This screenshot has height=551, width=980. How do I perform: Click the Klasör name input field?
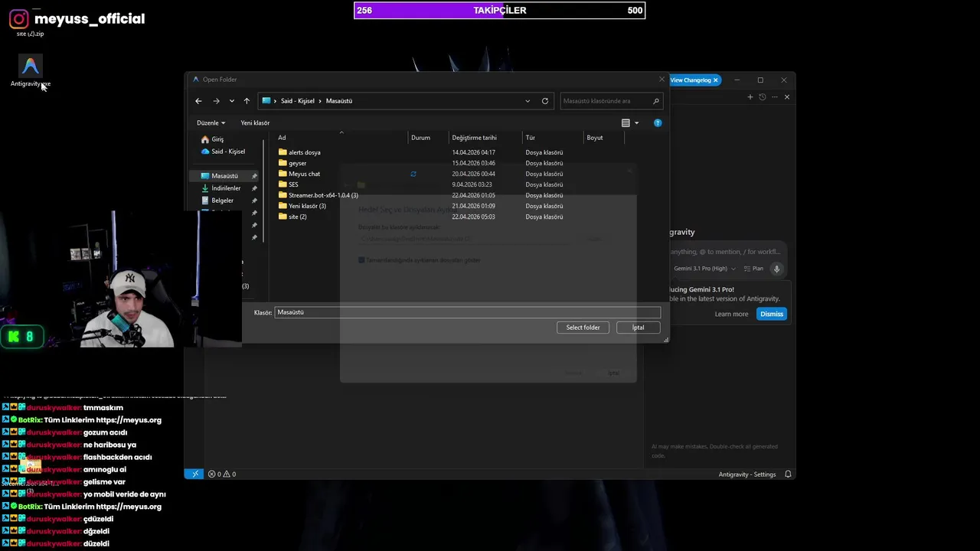(467, 312)
